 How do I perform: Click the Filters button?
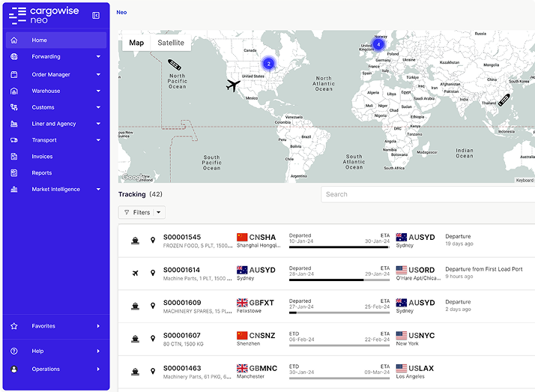click(x=136, y=213)
